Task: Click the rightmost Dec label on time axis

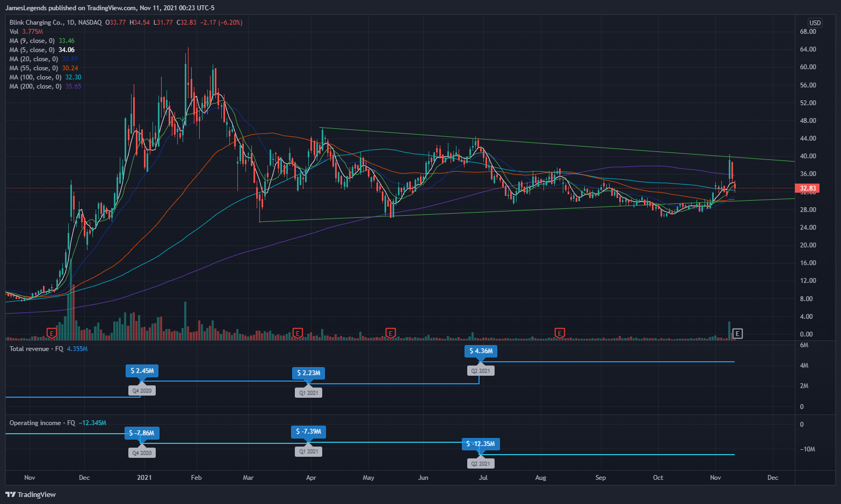Action: coord(773,478)
